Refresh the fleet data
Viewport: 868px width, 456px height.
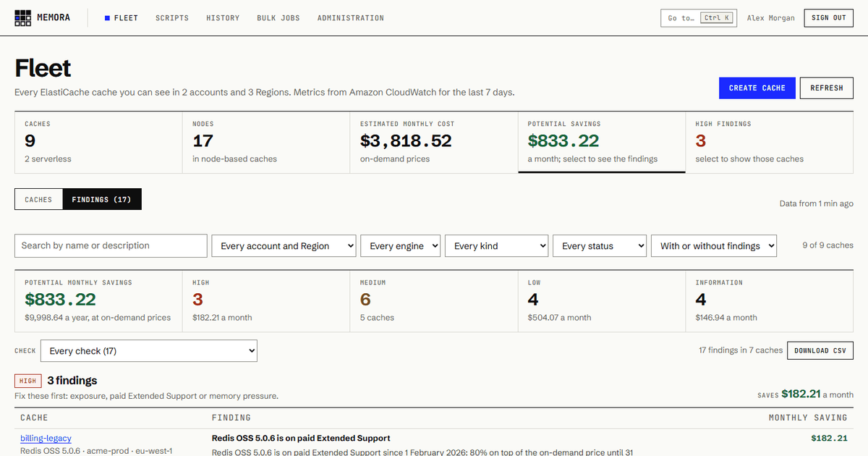point(827,88)
